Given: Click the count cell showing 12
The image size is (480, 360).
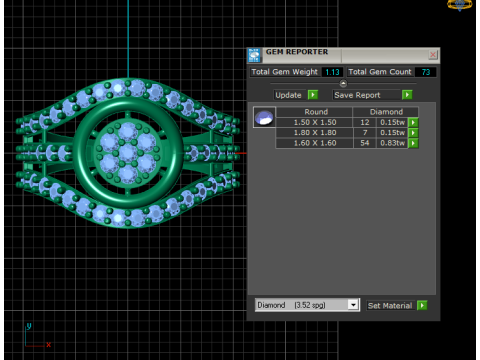Looking at the screenshot, I should (x=364, y=122).
